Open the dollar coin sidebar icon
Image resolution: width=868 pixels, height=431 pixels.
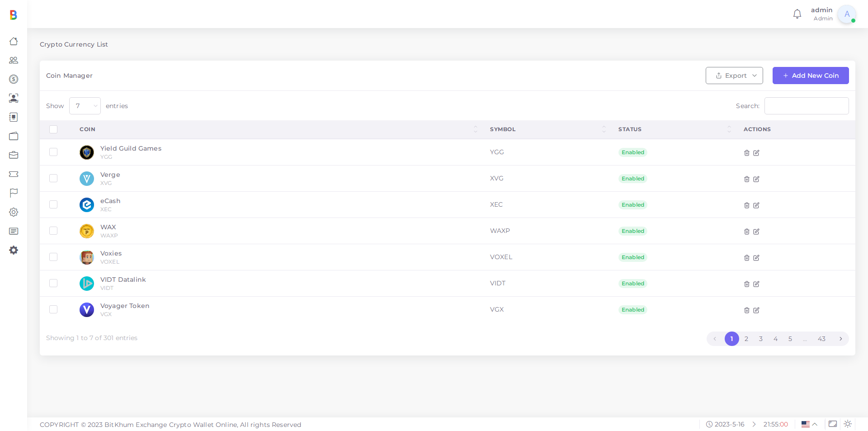[x=14, y=79]
